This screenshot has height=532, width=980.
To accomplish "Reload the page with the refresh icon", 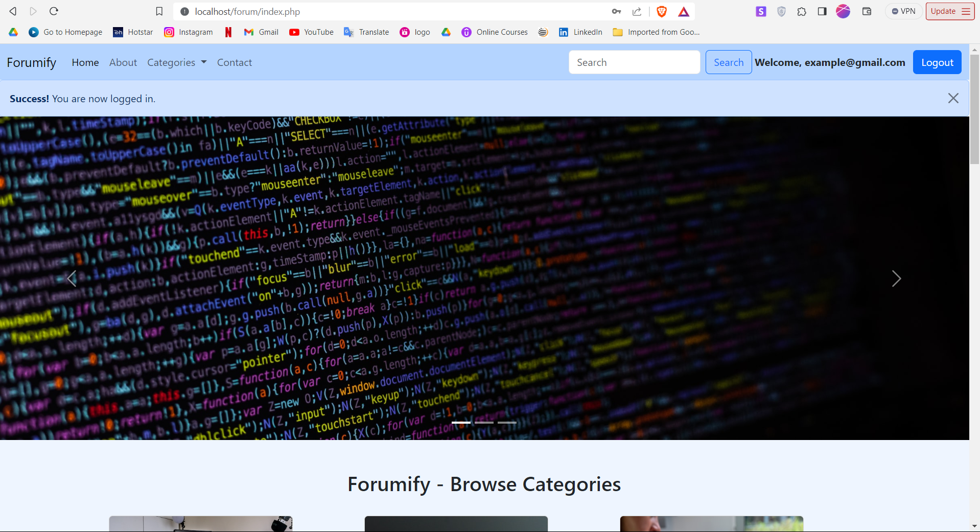I will (x=54, y=11).
